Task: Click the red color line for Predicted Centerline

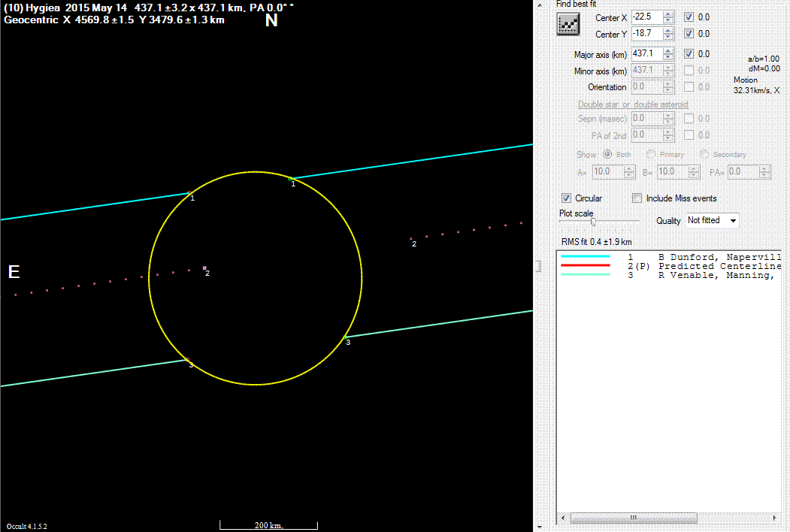Action: click(586, 265)
